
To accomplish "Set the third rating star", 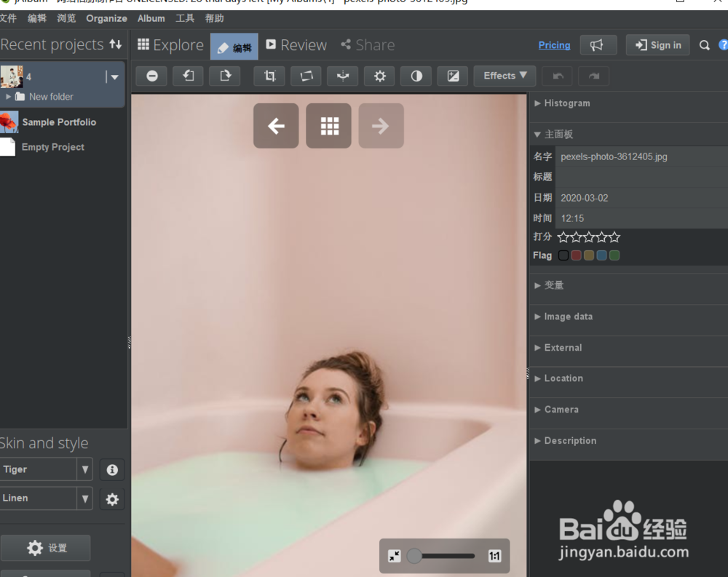I will (589, 237).
